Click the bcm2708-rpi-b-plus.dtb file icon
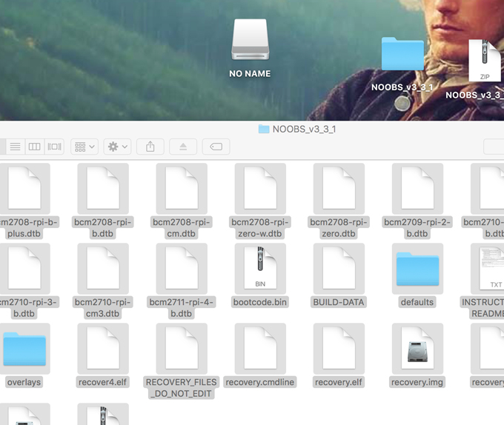504x425 pixels. click(24, 188)
